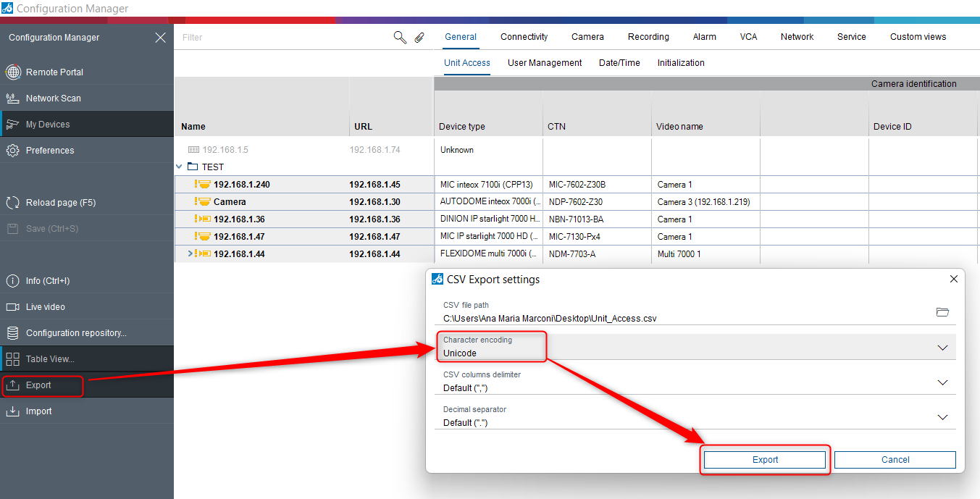The width and height of the screenshot is (980, 499).
Task: Open the Info panel icon
Action: (12, 281)
